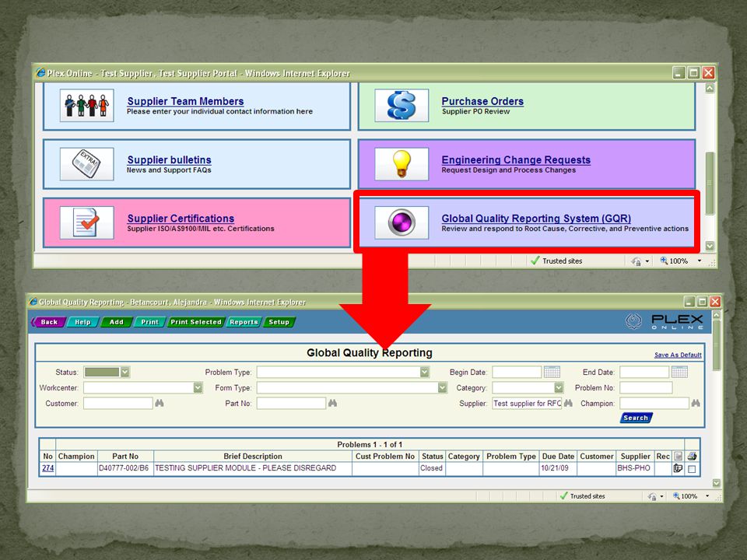Click the Back toolbar button
Viewport: 747px width, 560px height.
point(48,322)
